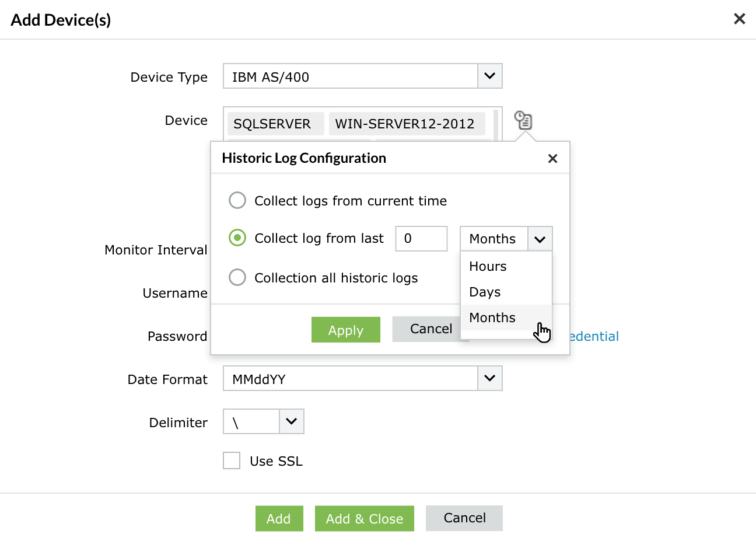Click the historic log configuration icon
756x541 pixels.
coord(523,121)
